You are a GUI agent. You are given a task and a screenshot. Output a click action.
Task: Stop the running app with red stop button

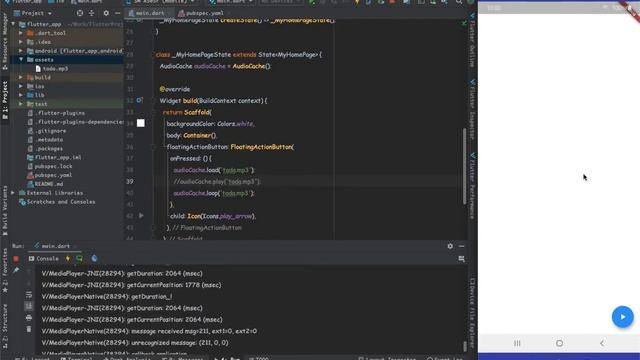pos(16,258)
